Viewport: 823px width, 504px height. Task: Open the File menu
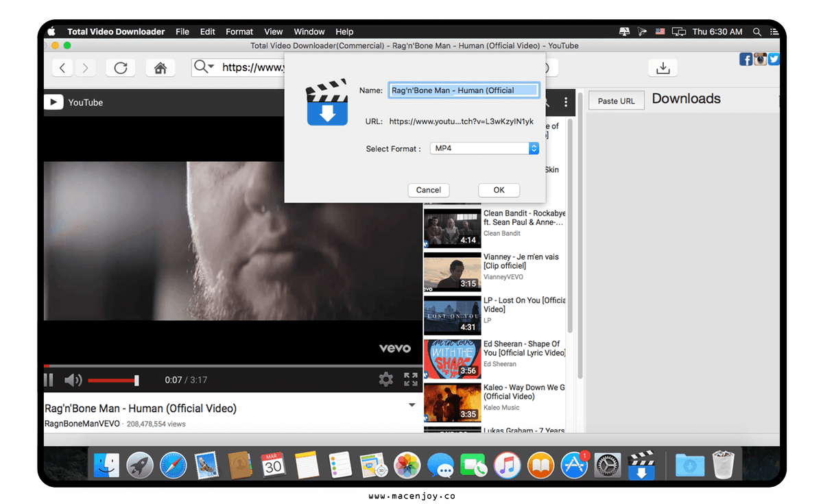tap(182, 32)
